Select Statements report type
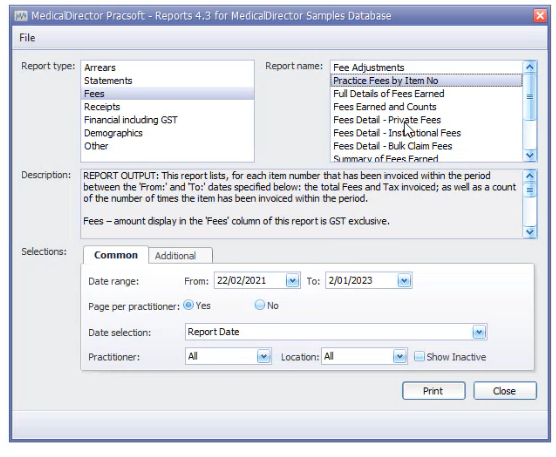This screenshot has height=457, width=556. coord(167,81)
